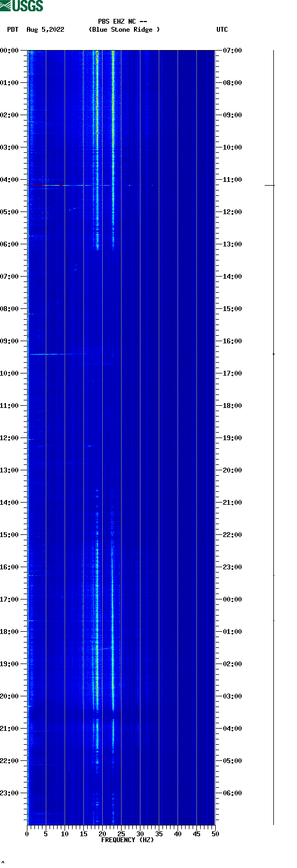The height and width of the screenshot is (868, 297).
Task: Click the 50 Hz frequency tick label
Action: [215, 834]
